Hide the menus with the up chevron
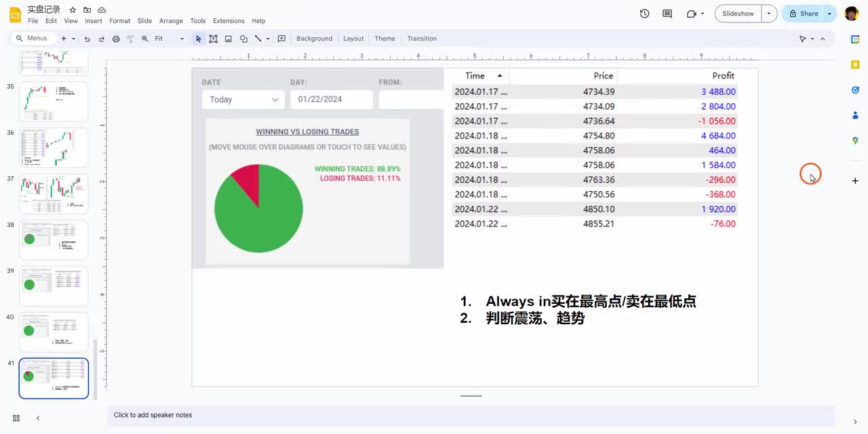 [823, 39]
